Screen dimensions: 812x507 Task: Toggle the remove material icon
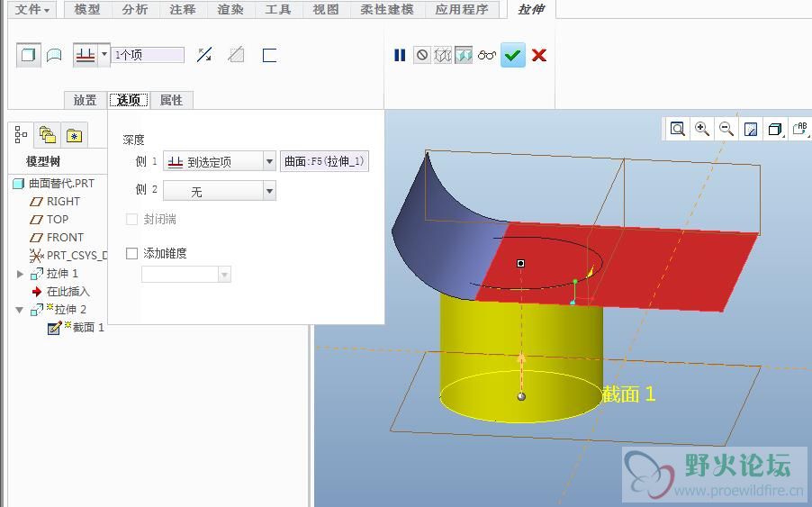click(236, 55)
